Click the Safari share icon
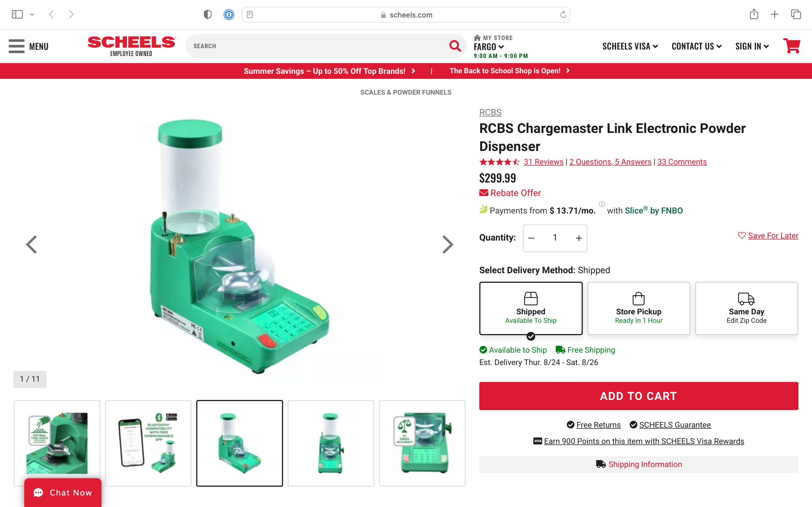This screenshot has width=812, height=507. pyautogui.click(x=754, y=14)
